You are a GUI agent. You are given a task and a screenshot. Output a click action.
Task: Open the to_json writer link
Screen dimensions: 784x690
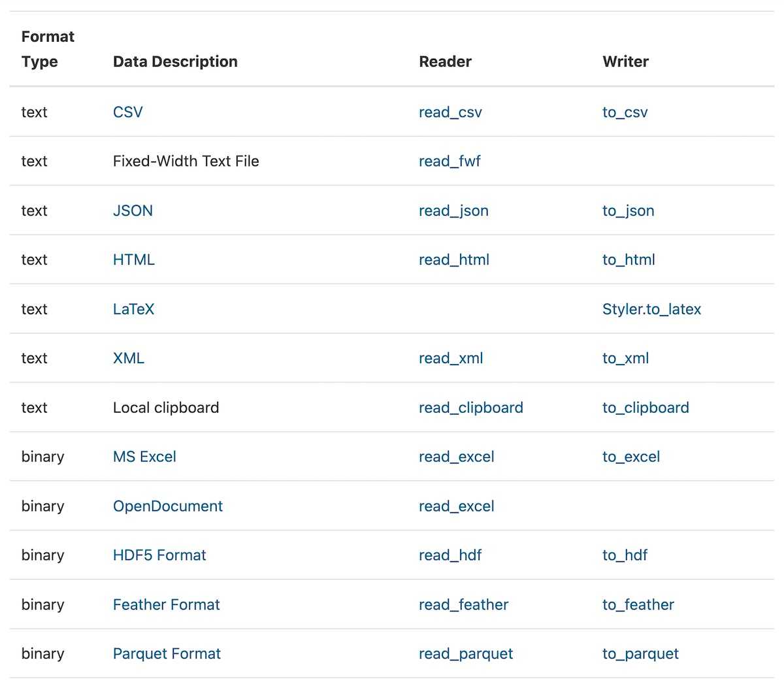[628, 210]
